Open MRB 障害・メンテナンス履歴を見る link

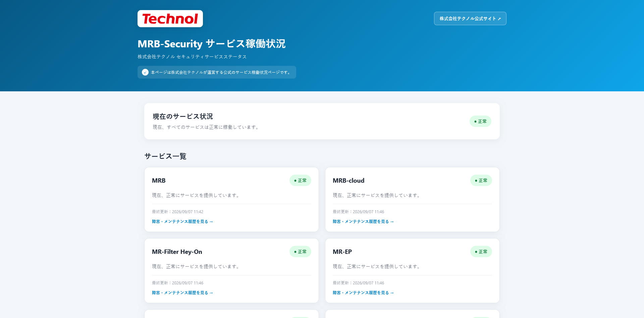coord(182,222)
